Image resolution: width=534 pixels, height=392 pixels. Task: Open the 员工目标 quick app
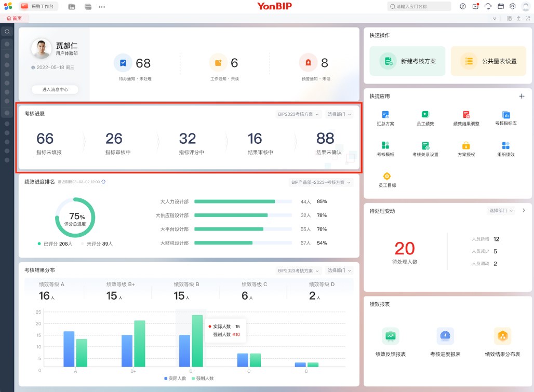click(387, 180)
